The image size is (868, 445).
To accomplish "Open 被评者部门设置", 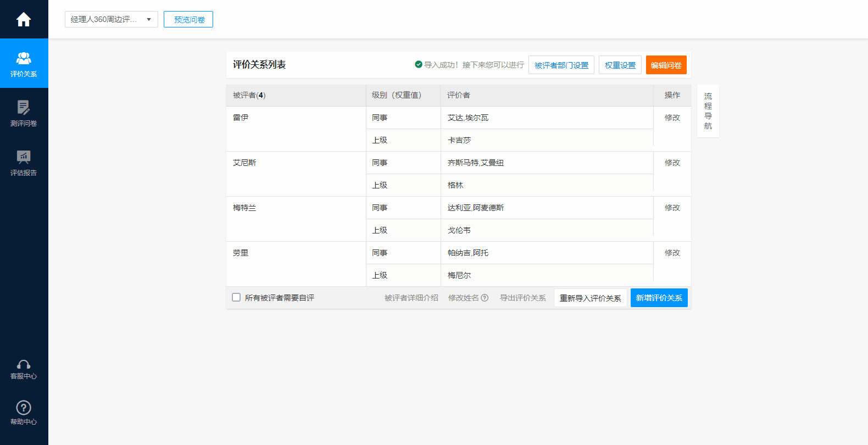I will coord(561,65).
